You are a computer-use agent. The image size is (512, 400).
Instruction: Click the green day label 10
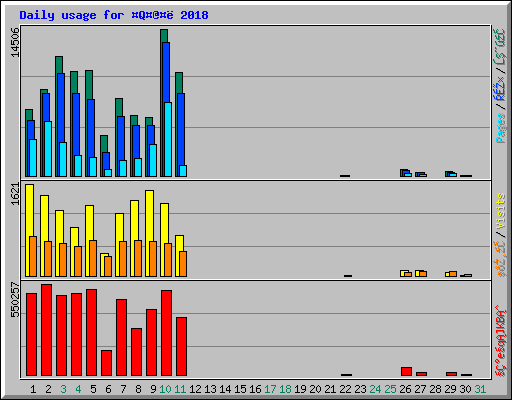165,389
